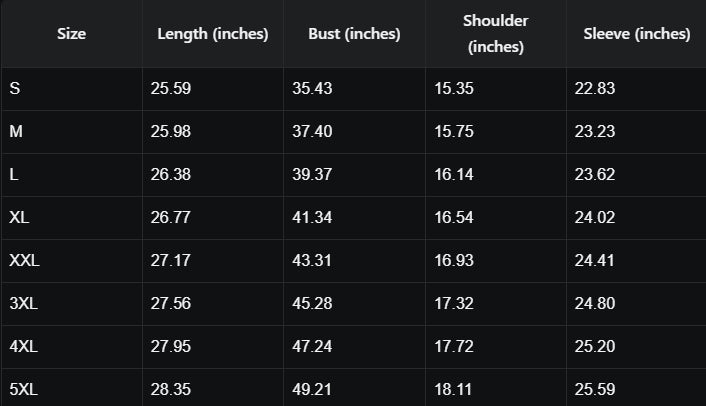Screen dimensions: 706x406
Task: Select the shoulder value 15.75 for size M
Action: point(454,132)
